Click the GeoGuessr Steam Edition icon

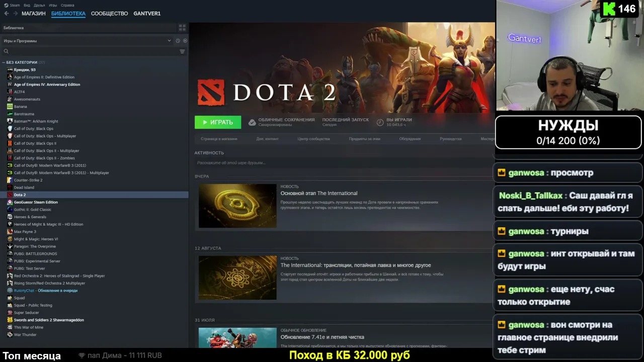click(x=10, y=202)
